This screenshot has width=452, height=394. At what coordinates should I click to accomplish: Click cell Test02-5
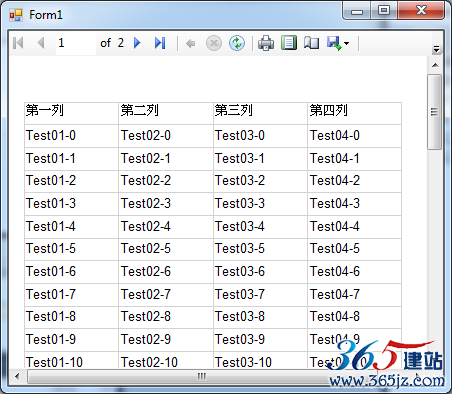(x=166, y=249)
